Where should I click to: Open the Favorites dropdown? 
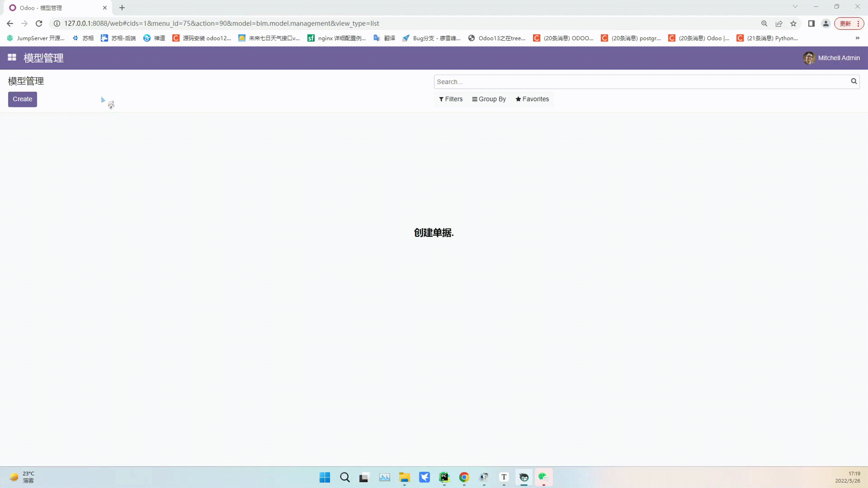pos(532,99)
